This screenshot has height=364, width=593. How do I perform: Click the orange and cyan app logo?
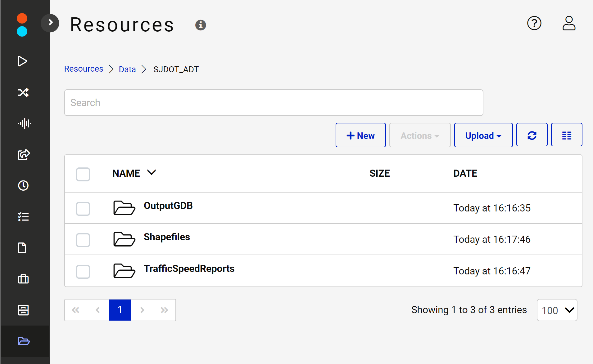coord(22,25)
